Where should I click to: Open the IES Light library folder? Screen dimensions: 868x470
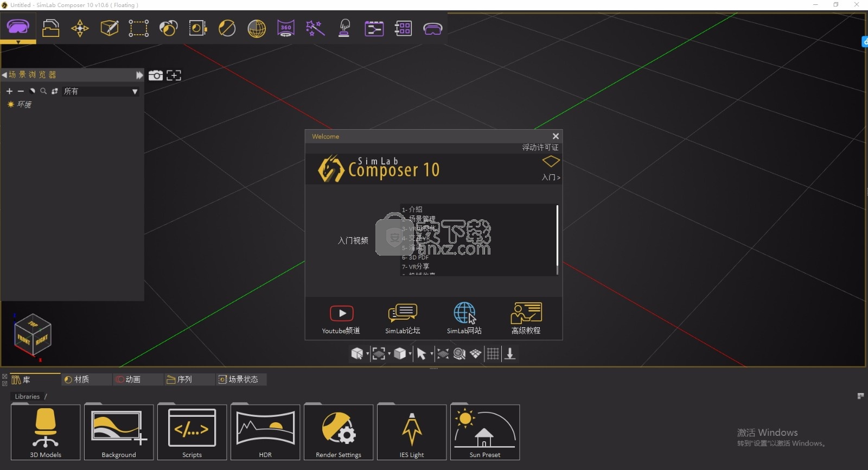tap(412, 432)
